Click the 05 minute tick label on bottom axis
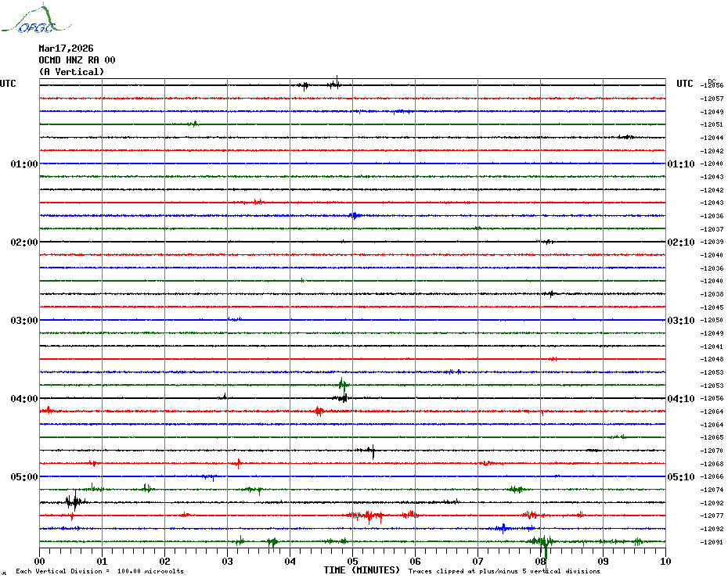 pyautogui.click(x=352, y=561)
